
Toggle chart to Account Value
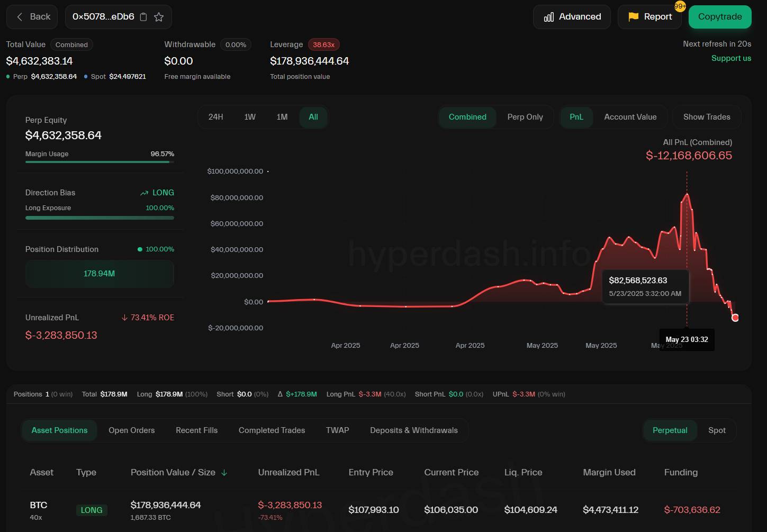click(x=630, y=117)
